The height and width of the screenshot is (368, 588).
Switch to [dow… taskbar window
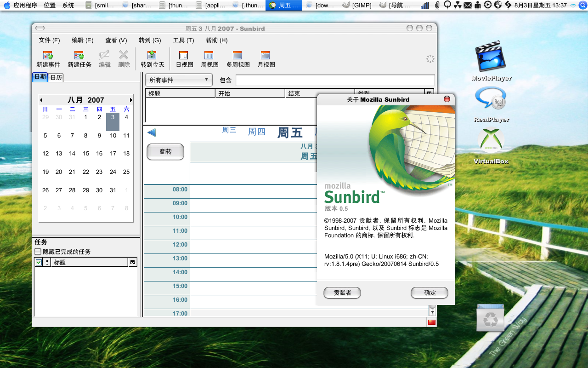pyautogui.click(x=321, y=6)
